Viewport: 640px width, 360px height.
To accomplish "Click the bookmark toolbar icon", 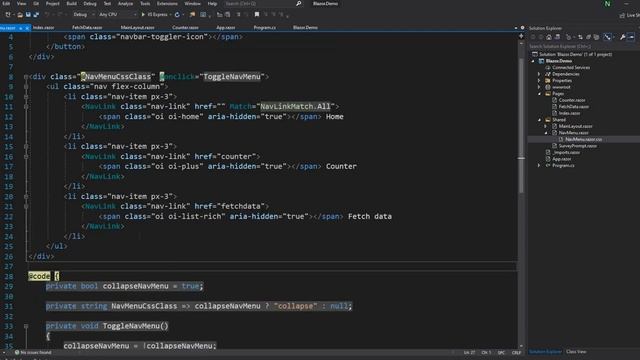I will 257,15.
